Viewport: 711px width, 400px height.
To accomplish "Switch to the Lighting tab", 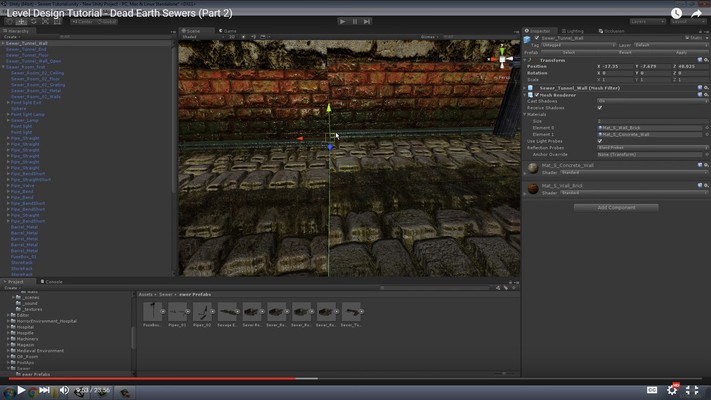I will [x=573, y=31].
